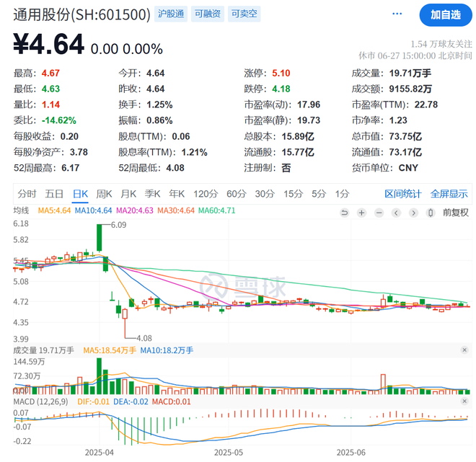This screenshot has width=476, height=462.
Task: Click the MA20:4.63 moving average label
Action: (135, 210)
